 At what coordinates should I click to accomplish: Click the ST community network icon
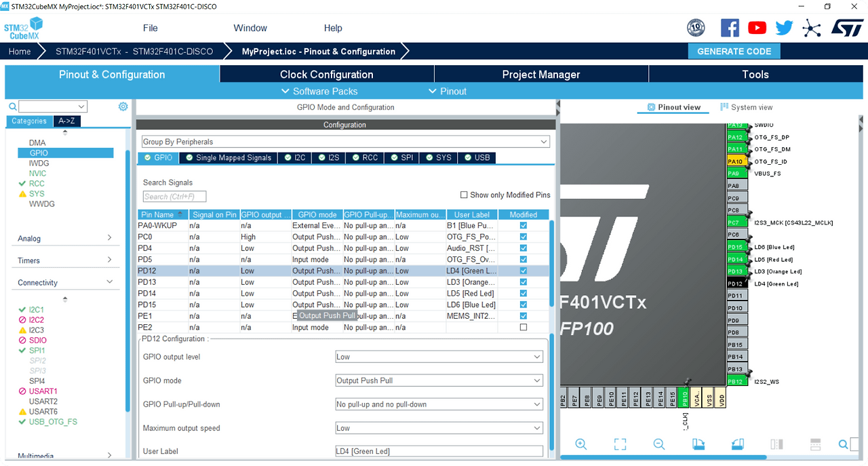click(x=811, y=28)
